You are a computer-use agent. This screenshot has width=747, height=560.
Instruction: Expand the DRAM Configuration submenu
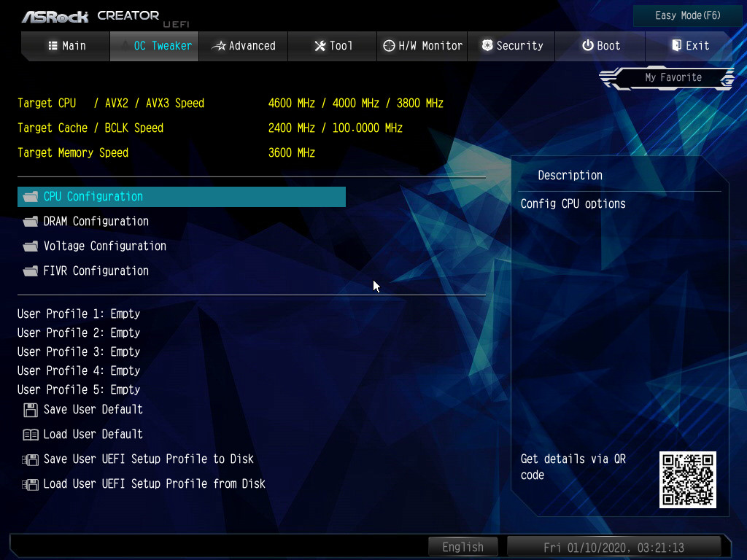96,222
